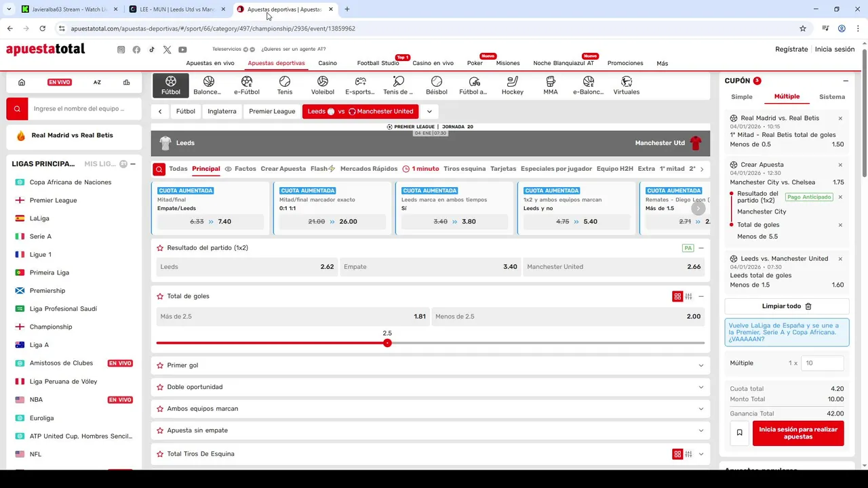The height and width of the screenshot is (488, 868).
Task: Switch Total de goles to grid view
Action: coord(677,296)
